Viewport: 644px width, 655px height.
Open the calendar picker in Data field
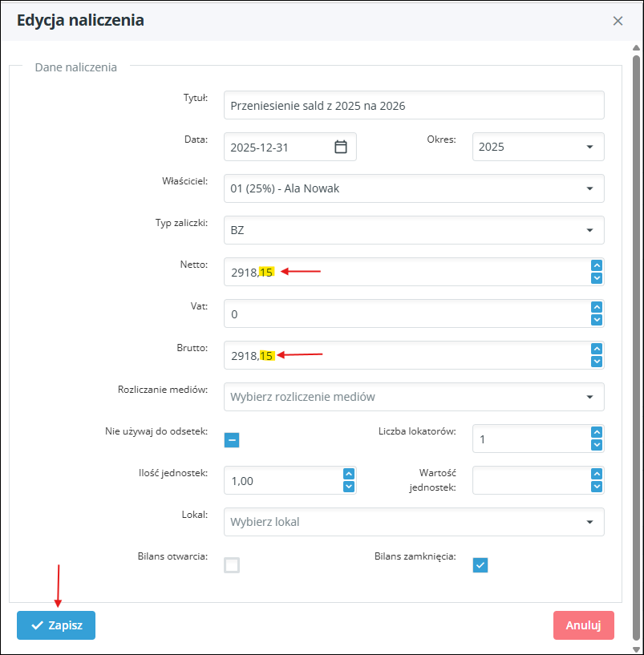coord(341,147)
